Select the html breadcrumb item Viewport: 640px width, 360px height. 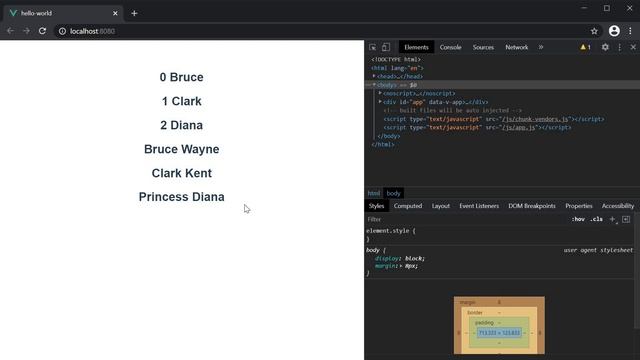coord(373,193)
